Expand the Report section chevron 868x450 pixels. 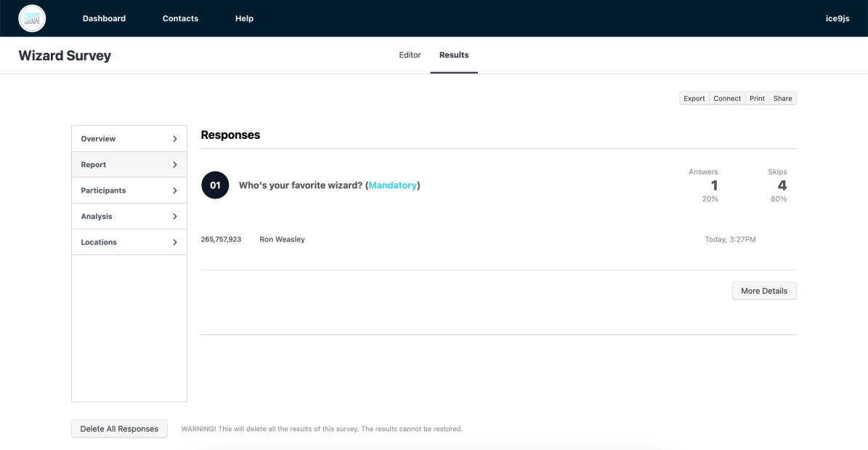point(174,165)
